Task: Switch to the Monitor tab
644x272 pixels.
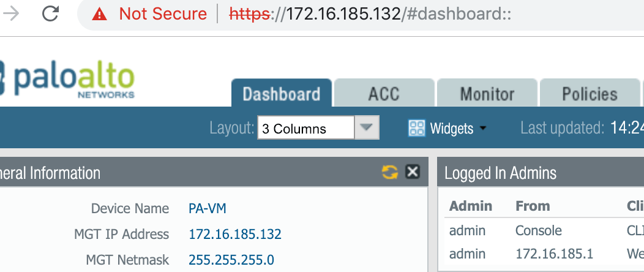Action: click(487, 93)
